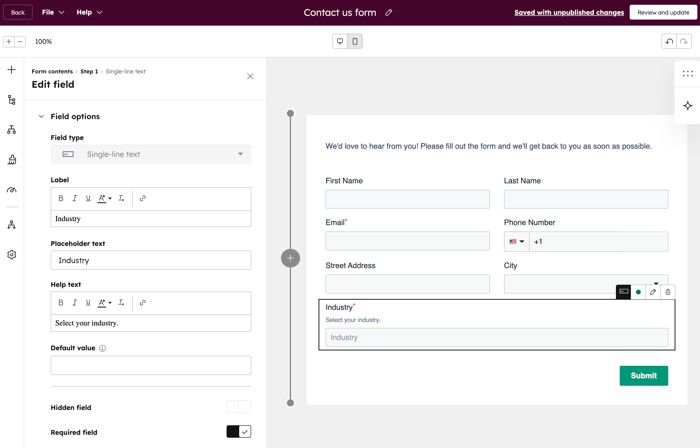
Task: Click the settings gear in left sidebar
Action: coord(12,255)
